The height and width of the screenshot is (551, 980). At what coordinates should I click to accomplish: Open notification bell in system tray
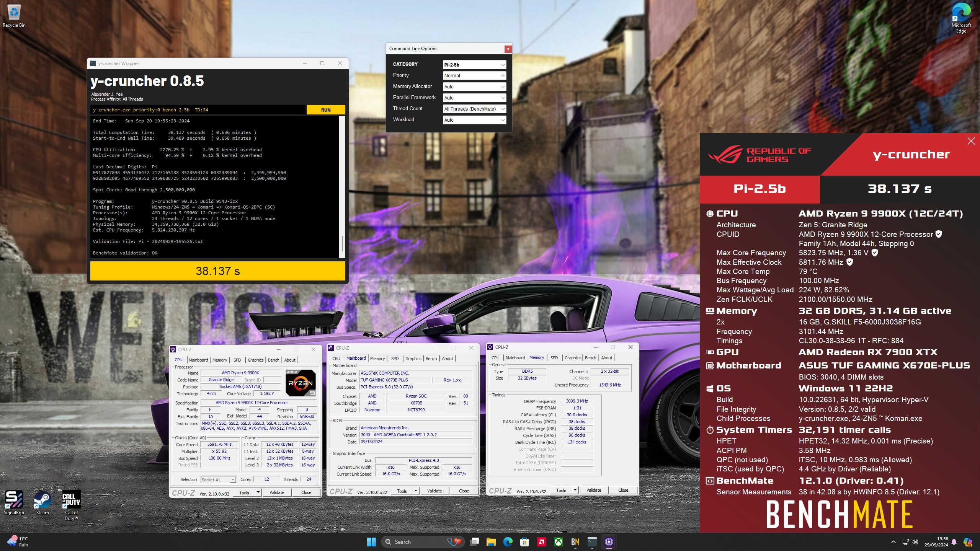pyautogui.click(x=954, y=542)
